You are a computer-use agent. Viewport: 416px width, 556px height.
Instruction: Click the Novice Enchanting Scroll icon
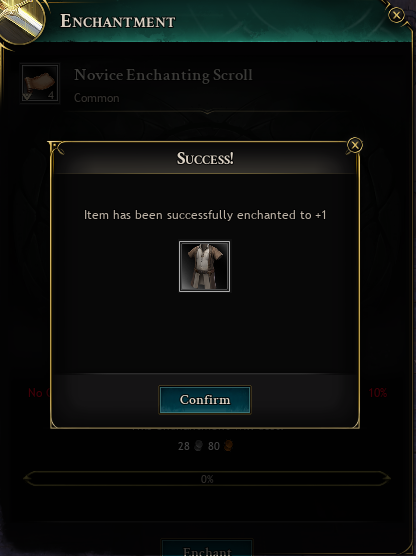[40, 83]
